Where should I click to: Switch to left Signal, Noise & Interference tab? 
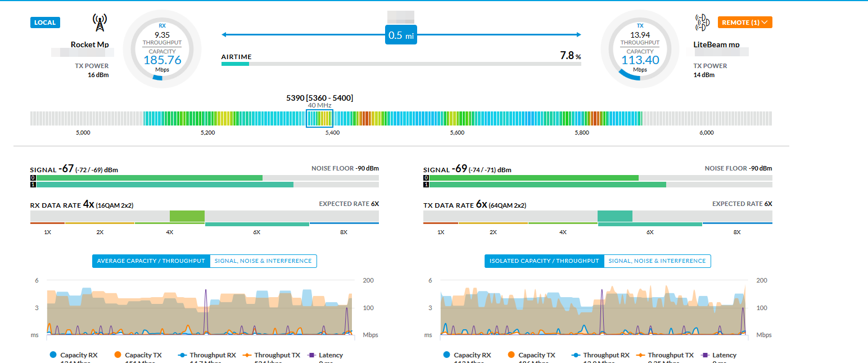263,261
